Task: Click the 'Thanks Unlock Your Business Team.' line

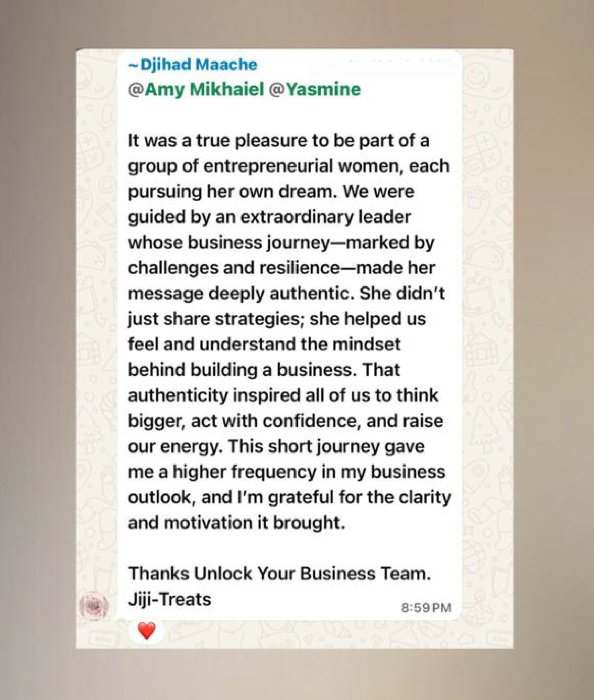Action: coord(280,574)
